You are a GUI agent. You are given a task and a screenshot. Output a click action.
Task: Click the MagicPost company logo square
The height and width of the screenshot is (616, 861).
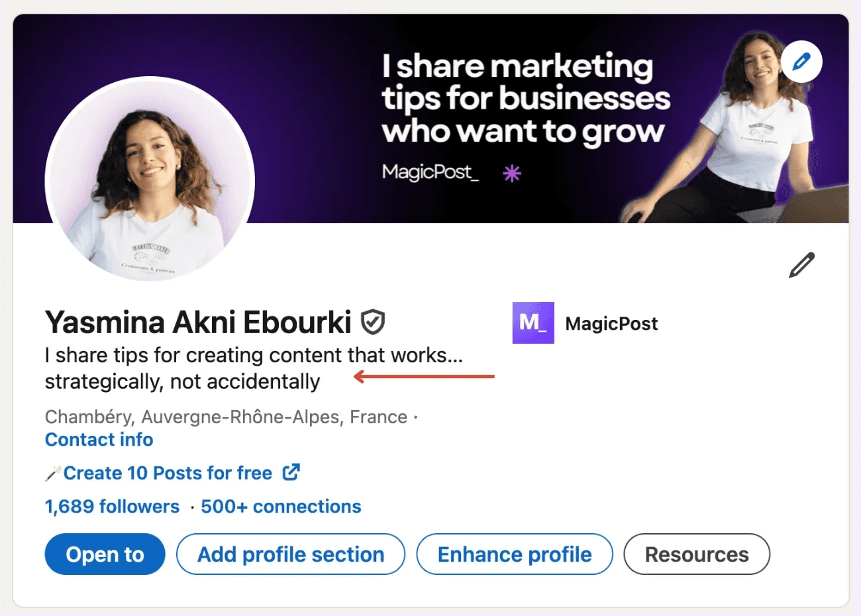532,323
